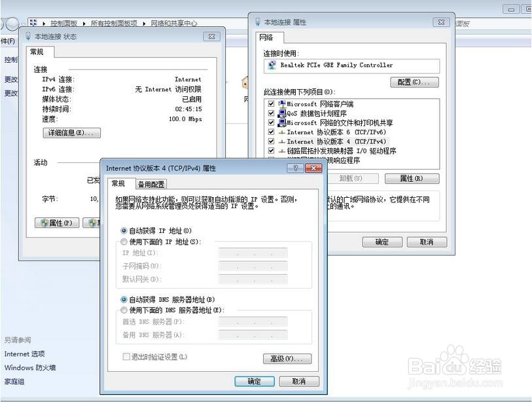532x402 pixels.
Task: Toggle the Microsoft 网络的文件和打印机共享 checkbox
Action: tap(271, 122)
